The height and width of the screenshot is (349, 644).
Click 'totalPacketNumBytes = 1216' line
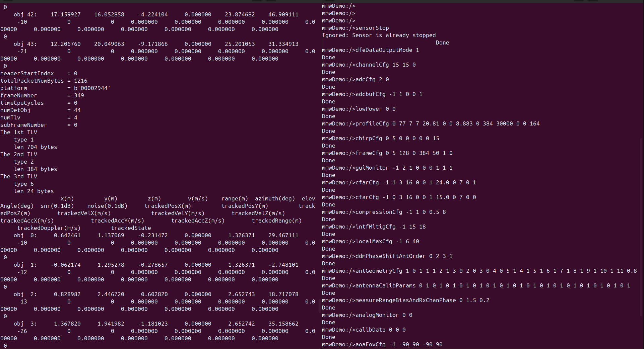(x=44, y=81)
